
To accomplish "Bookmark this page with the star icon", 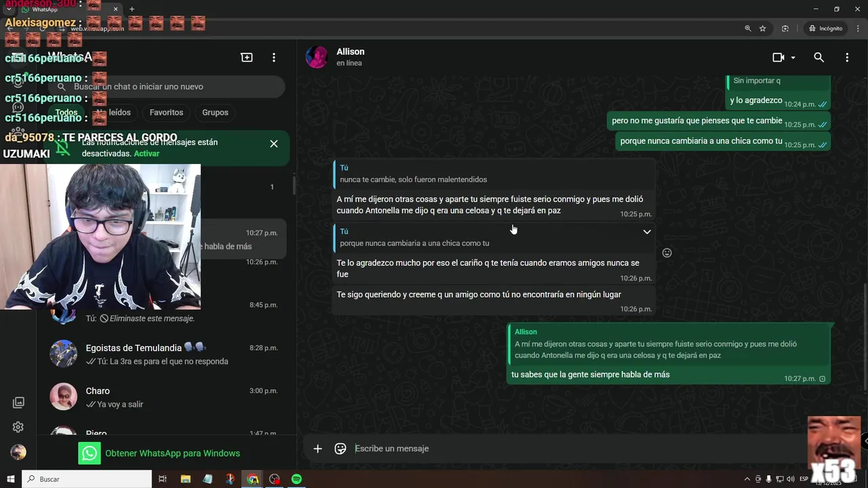I will click(763, 28).
